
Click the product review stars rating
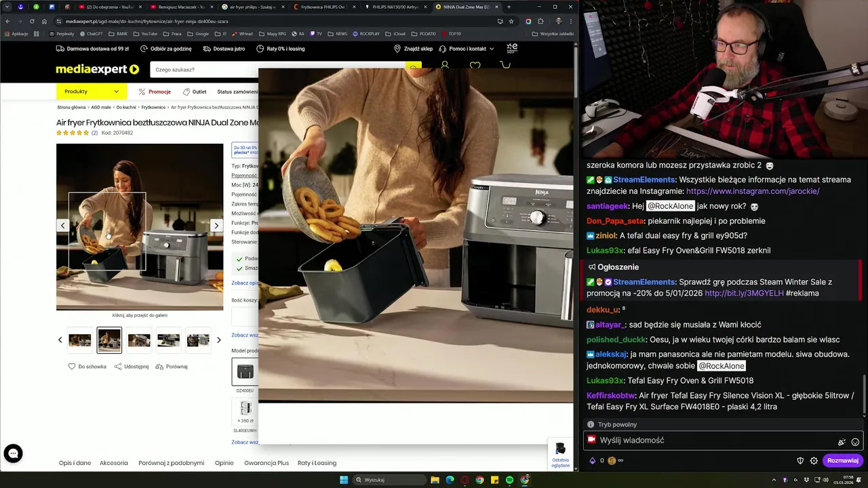73,133
